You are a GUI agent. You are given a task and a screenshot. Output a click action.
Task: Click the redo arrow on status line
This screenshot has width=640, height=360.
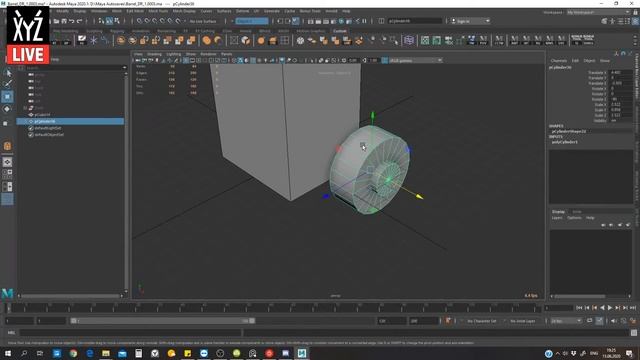[x=80, y=21]
